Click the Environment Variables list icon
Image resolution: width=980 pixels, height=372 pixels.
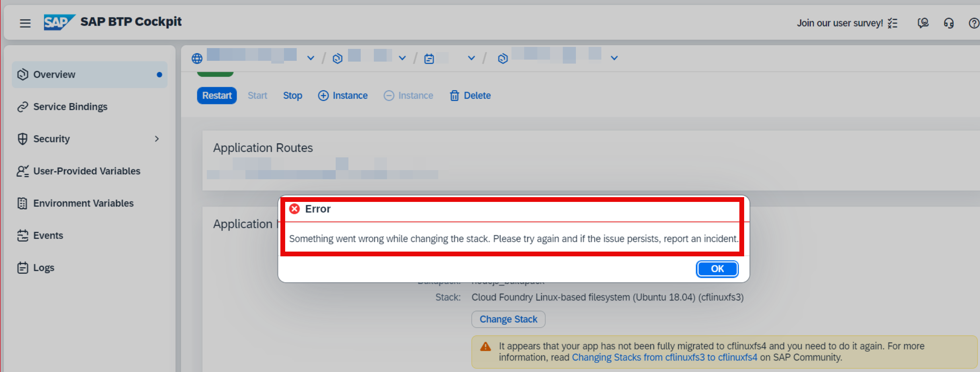pos(23,203)
